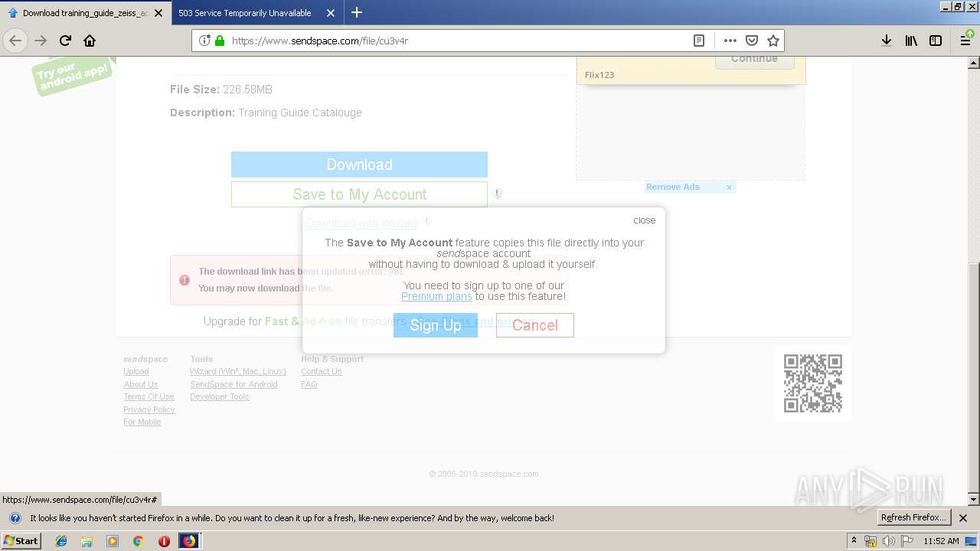This screenshot has height=551, width=980.
Task: Launch Internet Explorer from taskbar
Action: pos(61,541)
